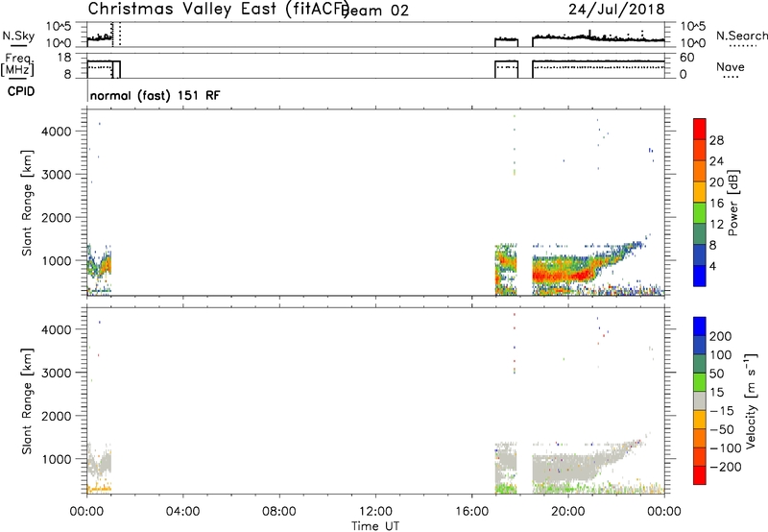Viewport: 768px width, 532px height.
Task: Click the '60' tick on Nave axis
Action: point(687,58)
